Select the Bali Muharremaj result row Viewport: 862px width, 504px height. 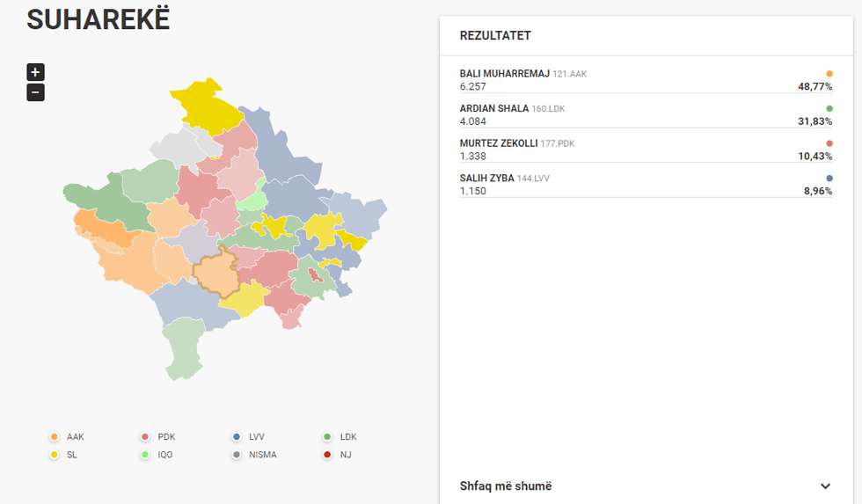[x=646, y=80]
